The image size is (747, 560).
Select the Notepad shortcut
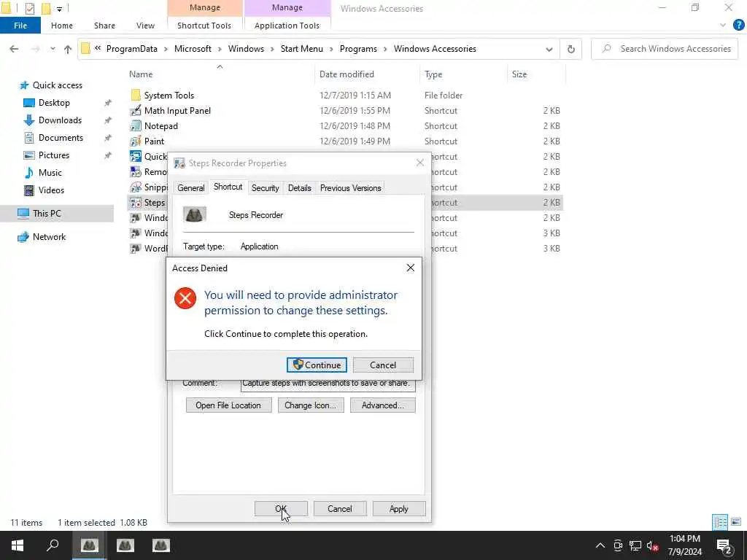click(161, 125)
